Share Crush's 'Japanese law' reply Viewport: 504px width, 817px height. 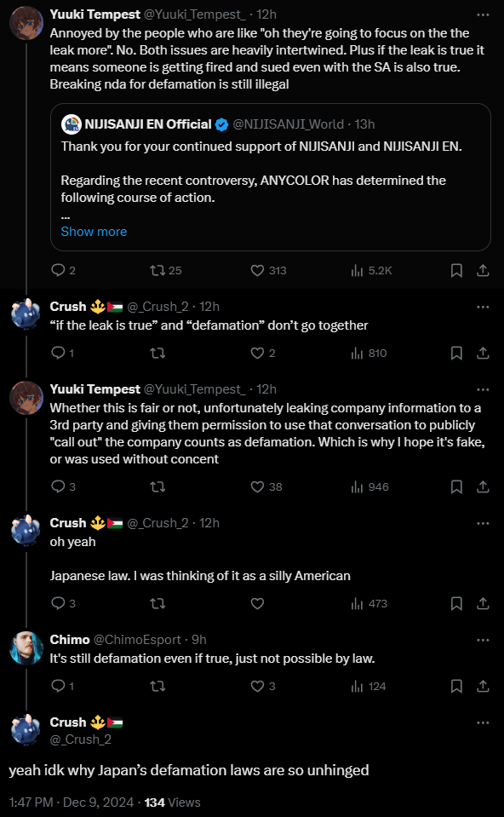pyautogui.click(x=483, y=603)
